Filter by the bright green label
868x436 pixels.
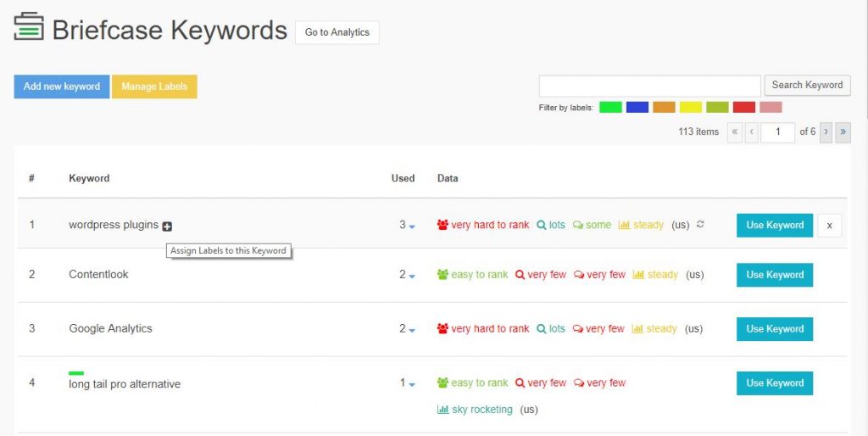pos(610,107)
